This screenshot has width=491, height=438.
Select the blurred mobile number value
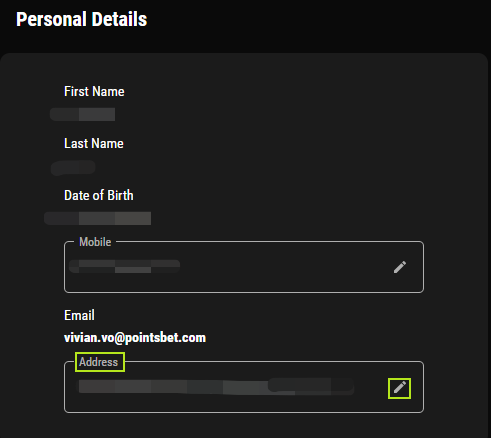124,266
